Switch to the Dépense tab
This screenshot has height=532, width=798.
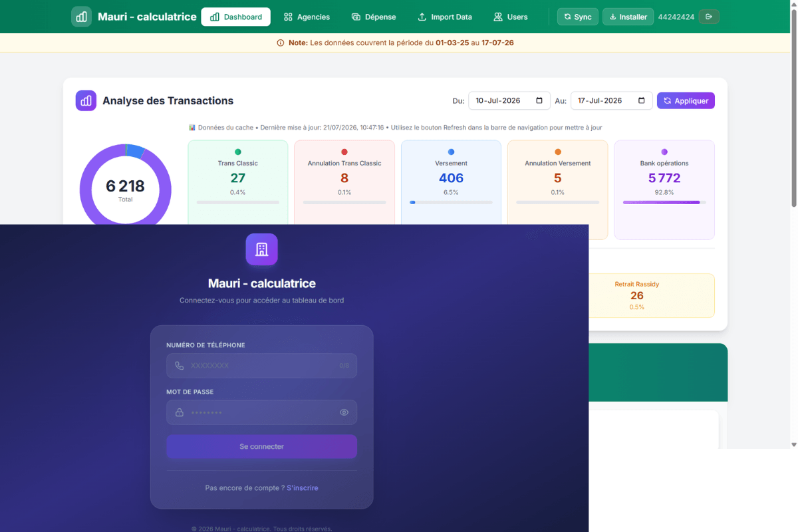click(374, 17)
